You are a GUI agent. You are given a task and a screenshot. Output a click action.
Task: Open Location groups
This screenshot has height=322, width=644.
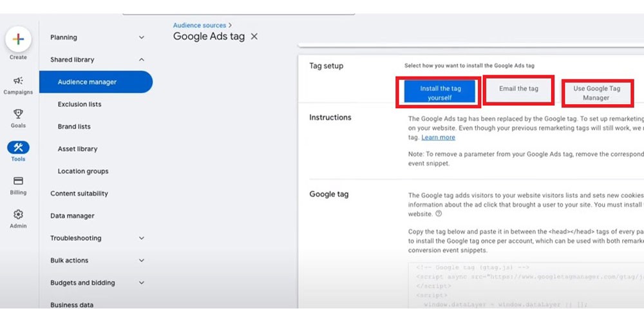83,171
